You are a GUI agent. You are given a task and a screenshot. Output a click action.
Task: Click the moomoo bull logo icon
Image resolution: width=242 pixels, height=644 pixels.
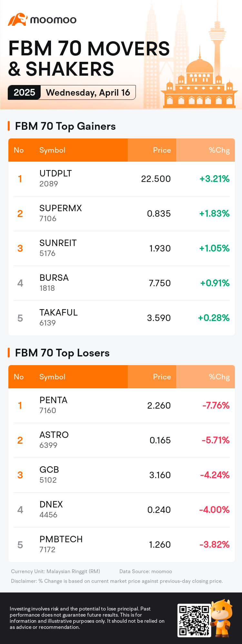17,20
